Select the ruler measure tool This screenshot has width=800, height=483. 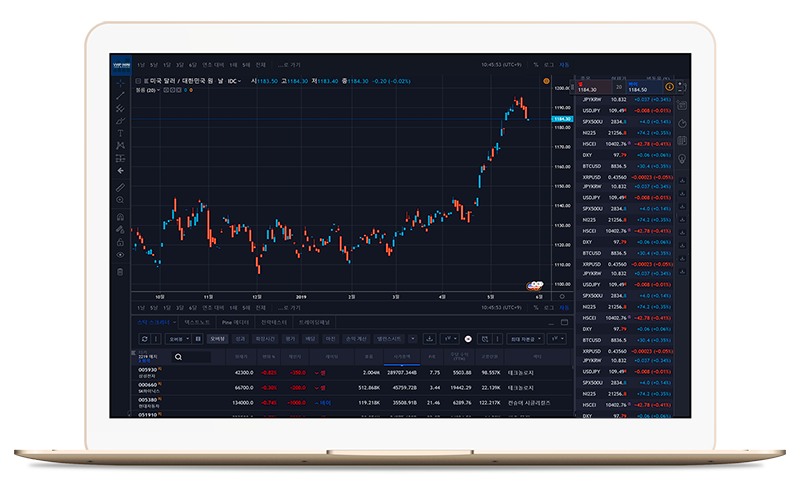point(120,187)
